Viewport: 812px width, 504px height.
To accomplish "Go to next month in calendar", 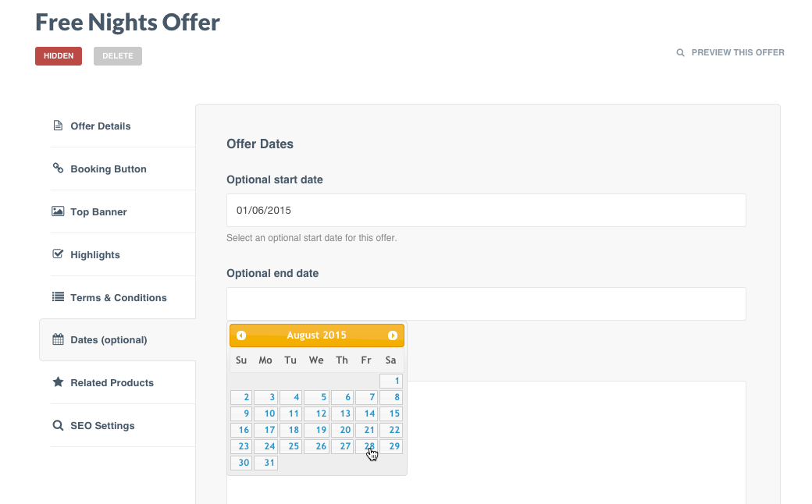I will click(393, 335).
